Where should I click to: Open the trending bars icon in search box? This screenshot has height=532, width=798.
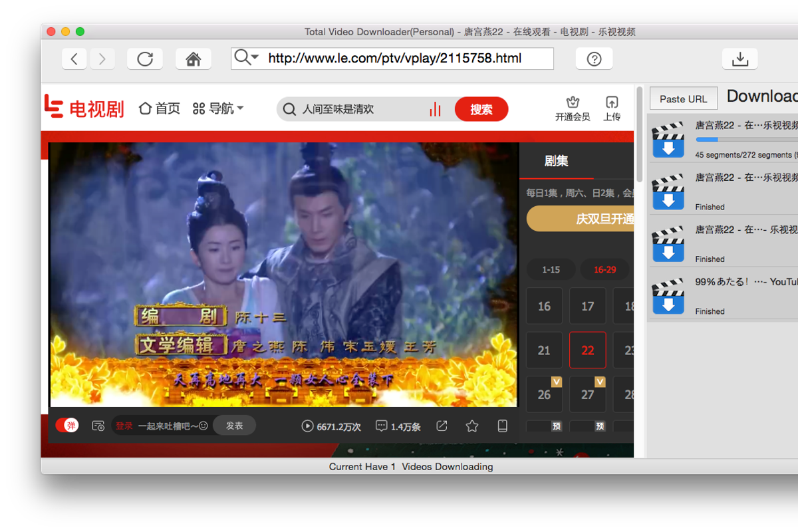pos(436,109)
